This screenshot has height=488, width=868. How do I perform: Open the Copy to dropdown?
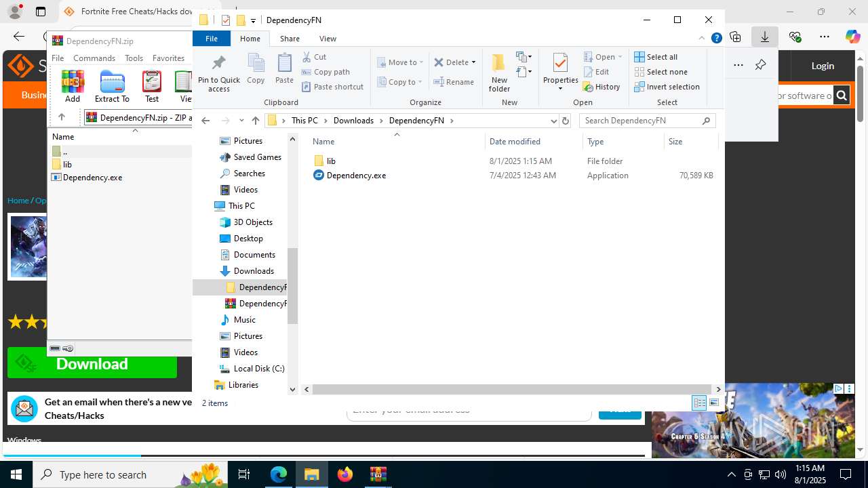tap(400, 82)
